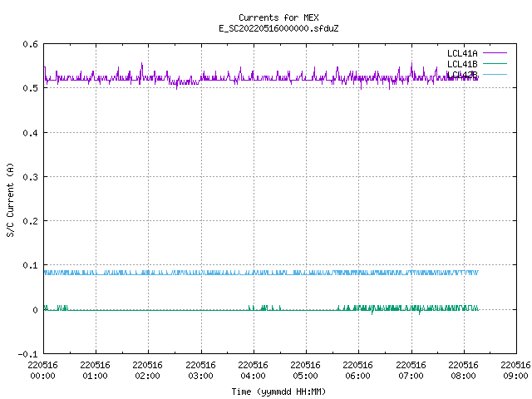532x399 pixels.
Task: Click the x-axis tick 220516 02:00
Action: (x=148, y=371)
